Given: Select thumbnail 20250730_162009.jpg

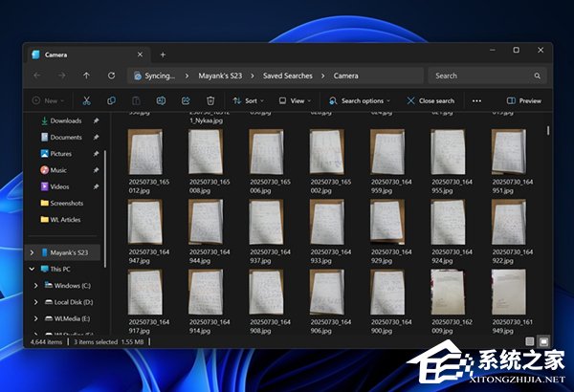Looking at the screenshot, I should (x=448, y=292).
